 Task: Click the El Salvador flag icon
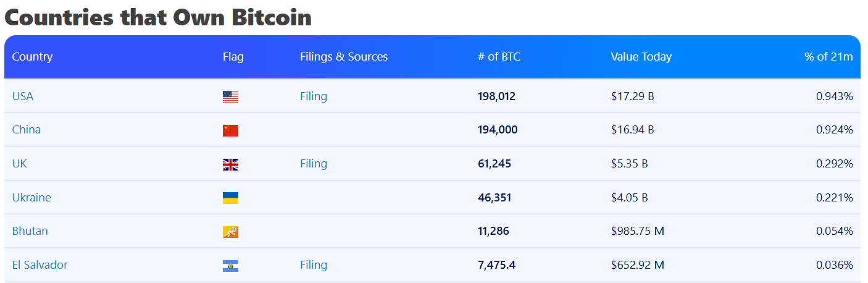click(230, 266)
